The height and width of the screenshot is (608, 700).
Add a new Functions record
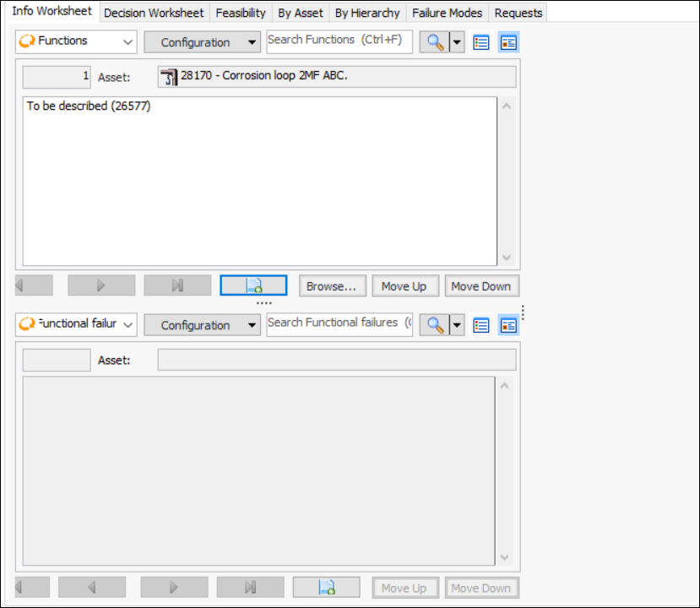(253, 285)
